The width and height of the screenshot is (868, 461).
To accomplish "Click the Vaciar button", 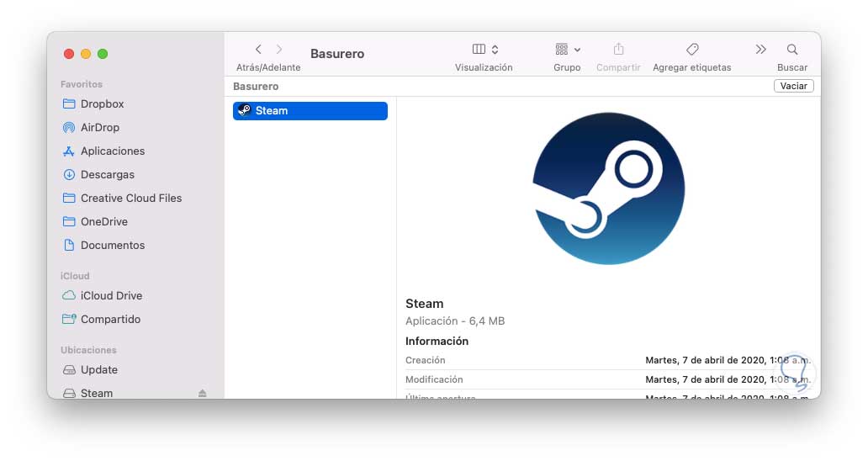I will click(x=793, y=86).
